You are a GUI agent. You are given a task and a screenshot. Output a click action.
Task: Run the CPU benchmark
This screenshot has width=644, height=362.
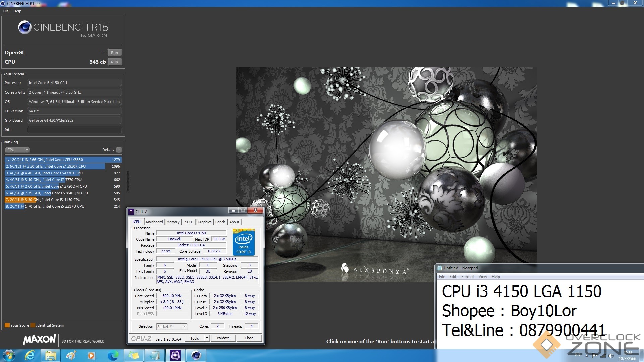(114, 62)
